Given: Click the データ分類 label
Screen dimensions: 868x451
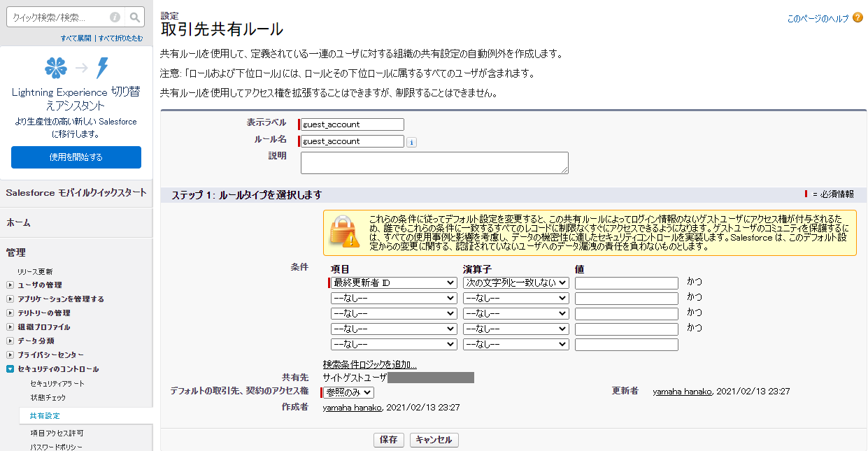Looking at the screenshot, I should (36, 341).
